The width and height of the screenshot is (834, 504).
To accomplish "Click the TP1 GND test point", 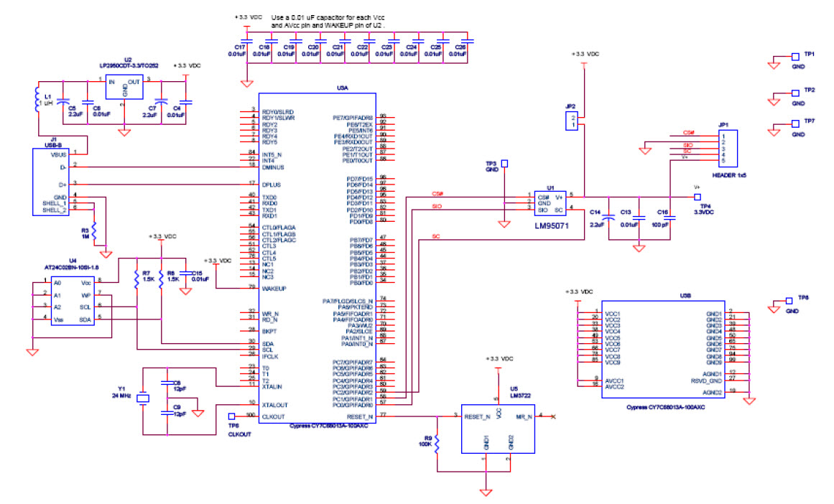I will [x=794, y=55].
